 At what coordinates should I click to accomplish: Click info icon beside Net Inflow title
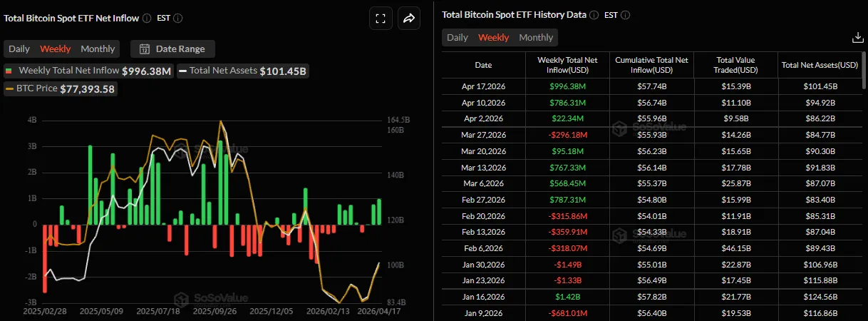(x=146, y=19)
